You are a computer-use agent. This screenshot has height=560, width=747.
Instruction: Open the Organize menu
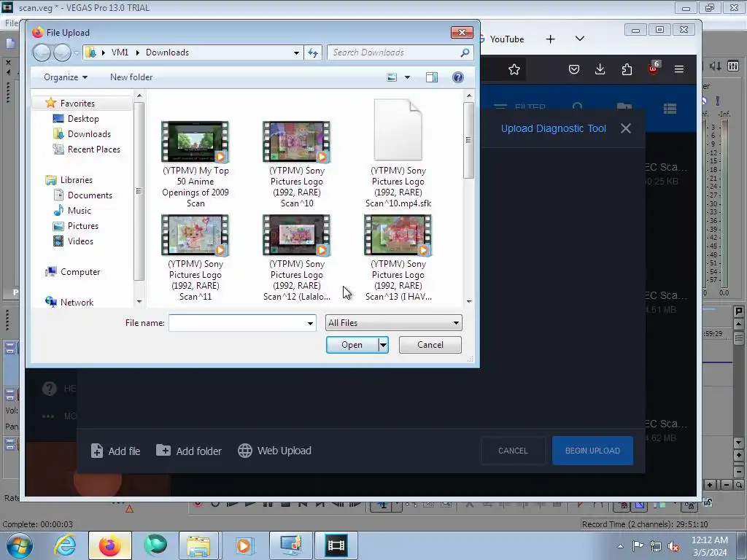(x=66, y=77)
